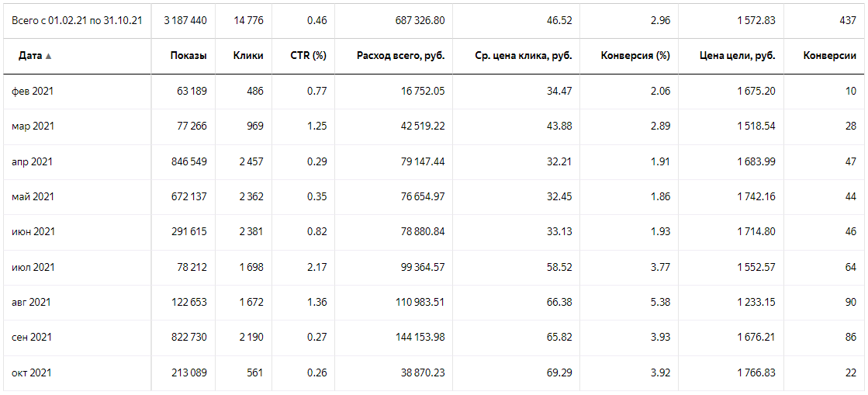
Task: Select the окт 2021 row date
Action: 32,373
